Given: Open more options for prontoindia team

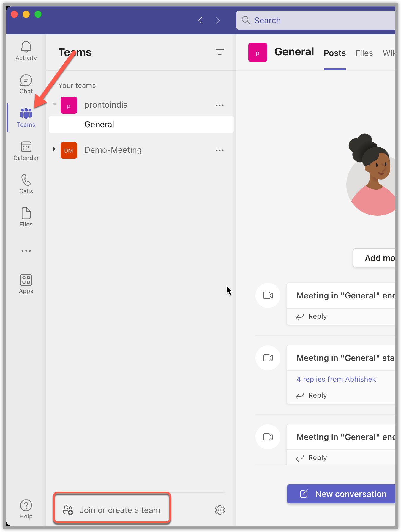Looking at the screenshot, I should (x=220, y=105).
